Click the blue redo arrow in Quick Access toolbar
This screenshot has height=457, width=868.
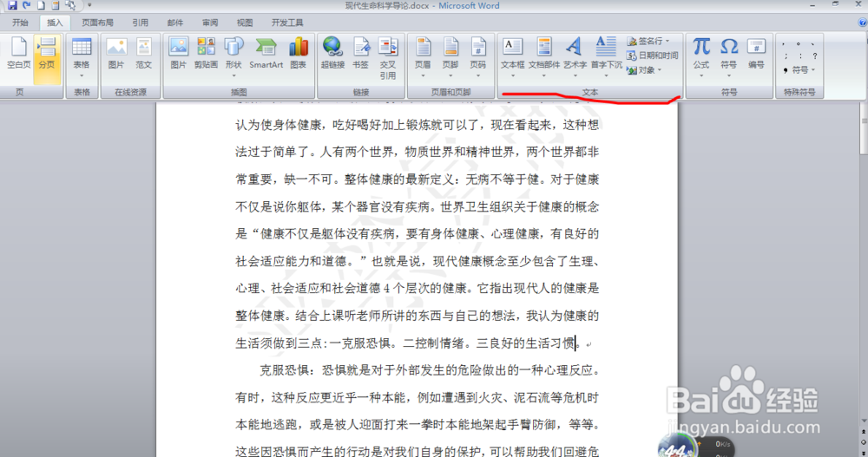[x=27, y=5]
